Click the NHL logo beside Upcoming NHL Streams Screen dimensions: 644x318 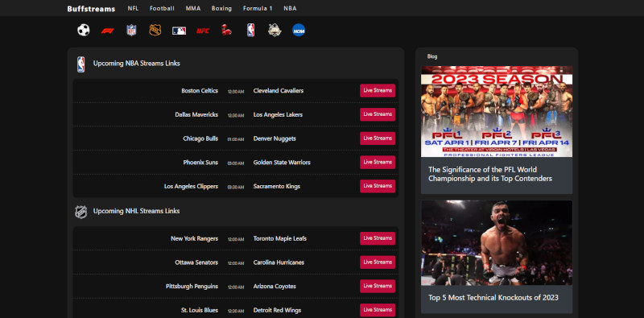tap(81, 212)
